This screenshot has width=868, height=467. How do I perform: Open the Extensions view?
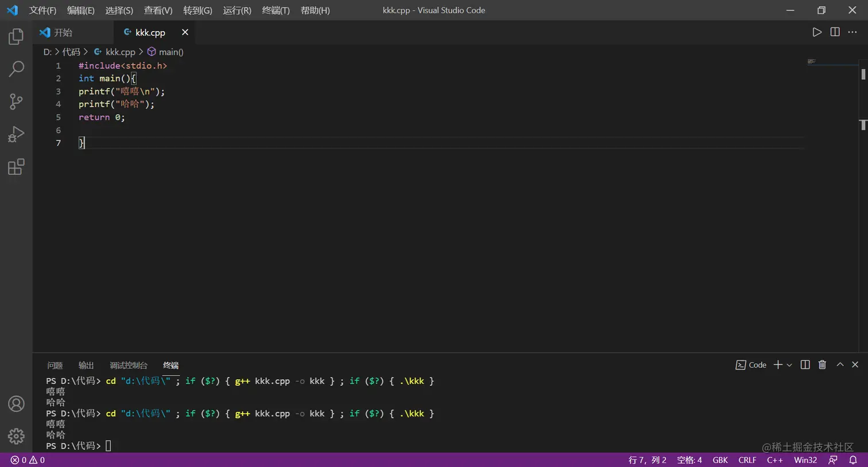pos(15,166)
